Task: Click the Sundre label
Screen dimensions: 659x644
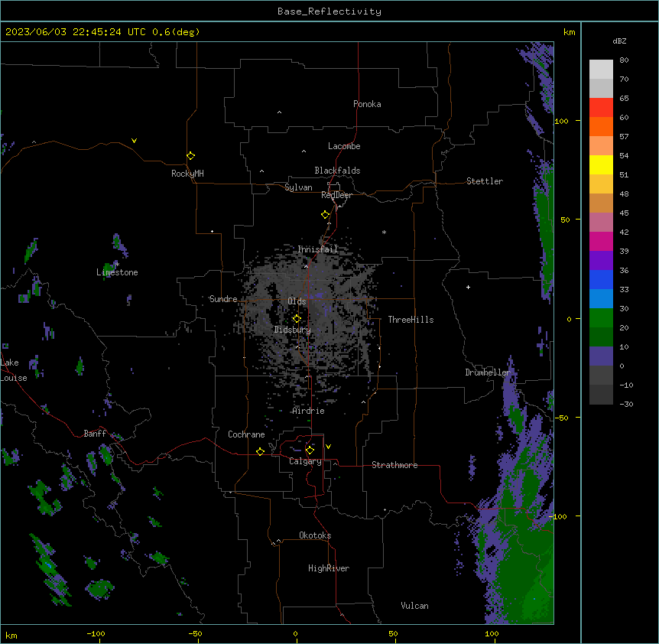Action: click(x=223, y=299)
